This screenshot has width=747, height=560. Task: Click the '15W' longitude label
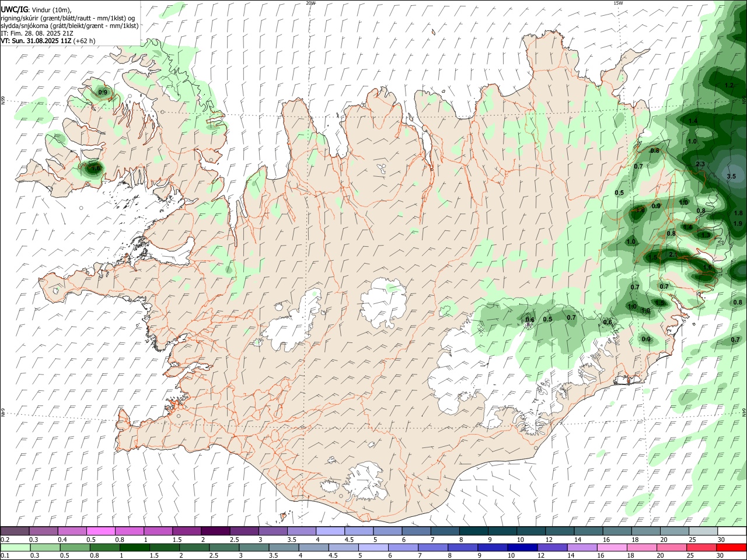pos(618,3)
